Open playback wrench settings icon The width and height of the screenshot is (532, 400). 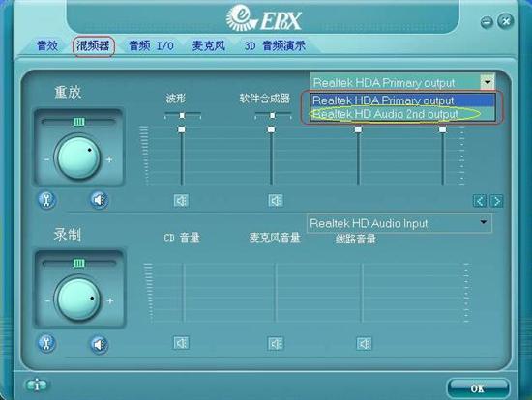click(46, 200)
